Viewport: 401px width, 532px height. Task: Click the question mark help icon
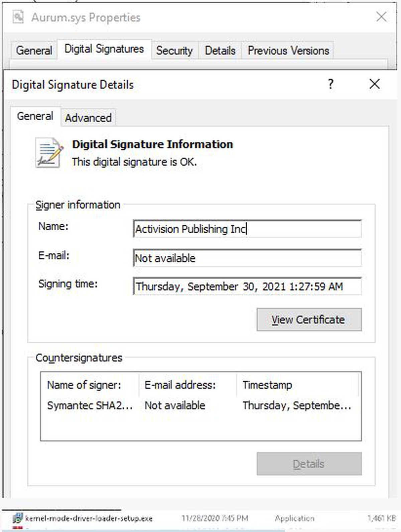click(x=330, y=84)
